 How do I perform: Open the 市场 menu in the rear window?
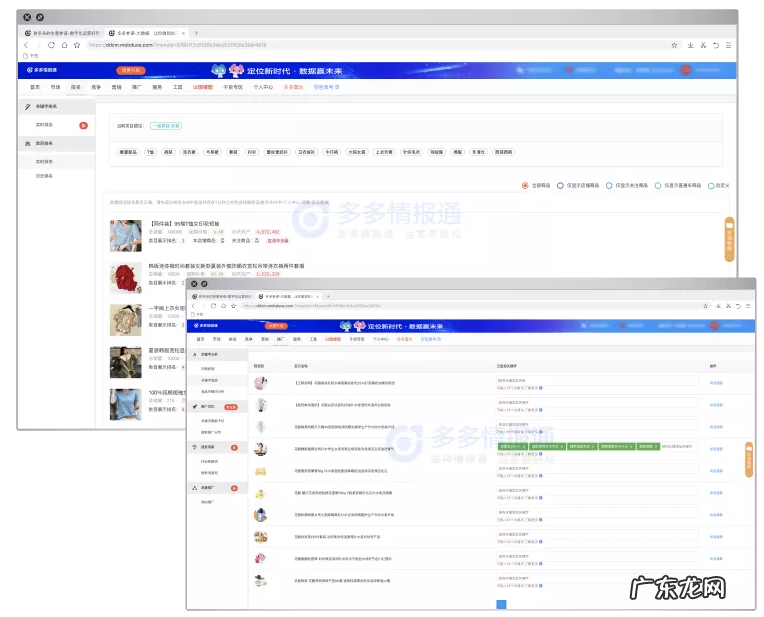(x=55, y=87)
